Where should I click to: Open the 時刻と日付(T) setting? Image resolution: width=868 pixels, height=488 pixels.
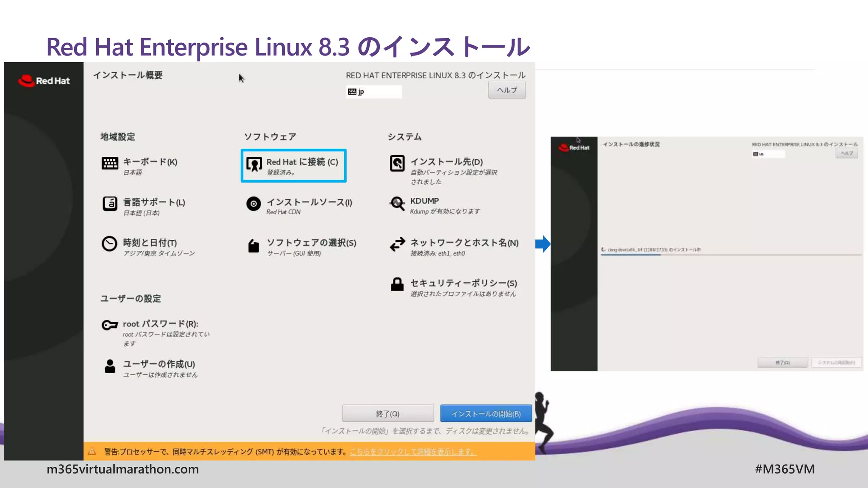tap(150, 243)
